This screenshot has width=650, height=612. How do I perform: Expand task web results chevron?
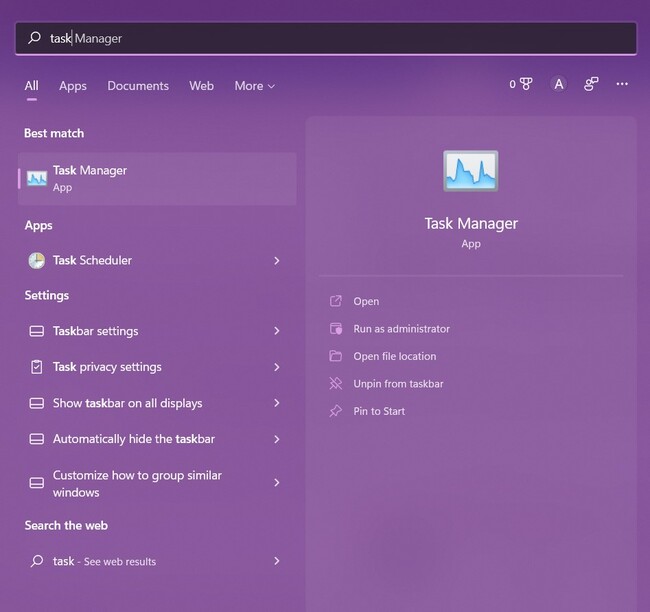276,561
